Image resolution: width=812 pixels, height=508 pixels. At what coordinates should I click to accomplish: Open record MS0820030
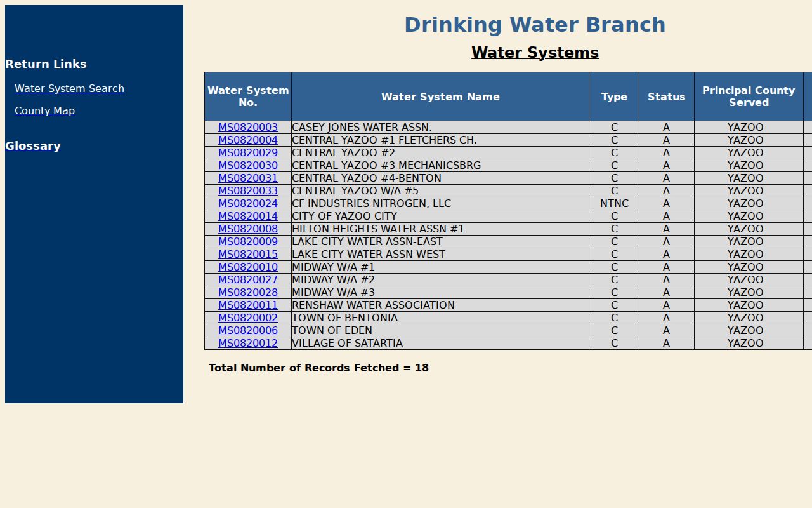click(248, 166)
